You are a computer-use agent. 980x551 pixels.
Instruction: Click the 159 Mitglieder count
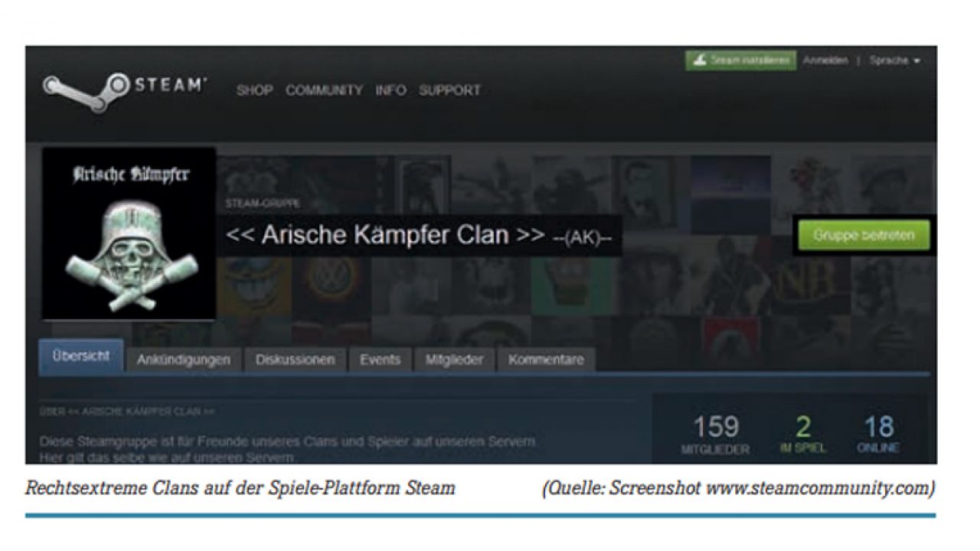point(716,434)
